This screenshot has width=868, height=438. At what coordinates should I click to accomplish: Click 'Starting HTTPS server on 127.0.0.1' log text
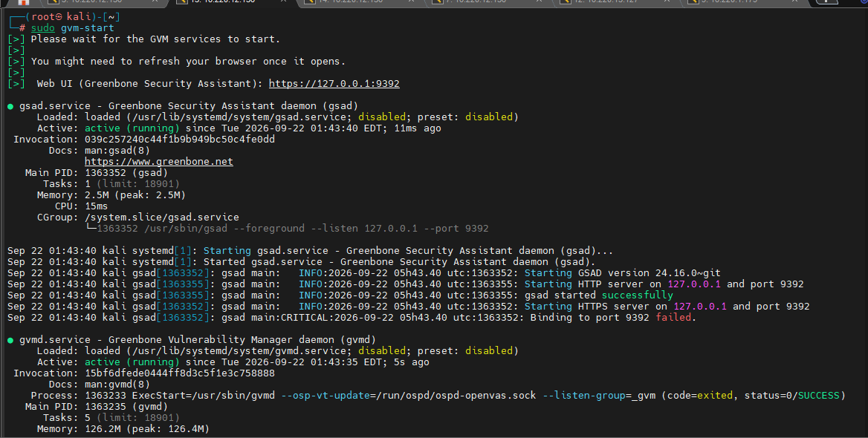pyautogui.click(x=626, y=306)
